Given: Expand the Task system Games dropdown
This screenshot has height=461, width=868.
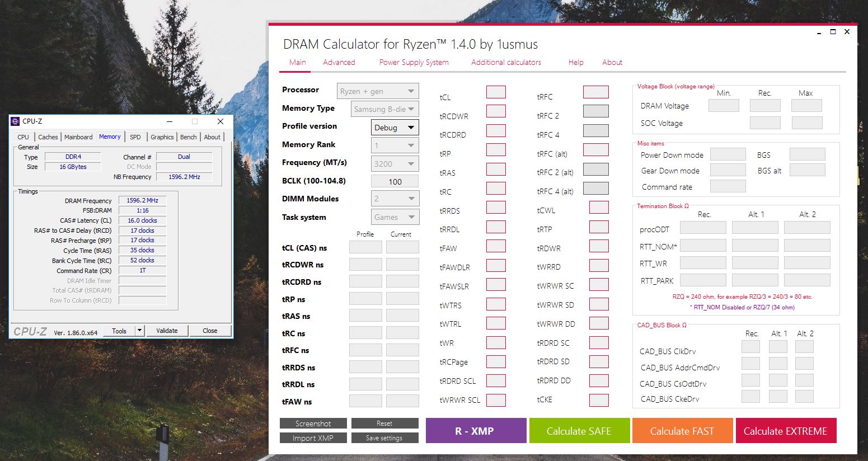Looking at the screenshot, I should [x=395, y=217].
